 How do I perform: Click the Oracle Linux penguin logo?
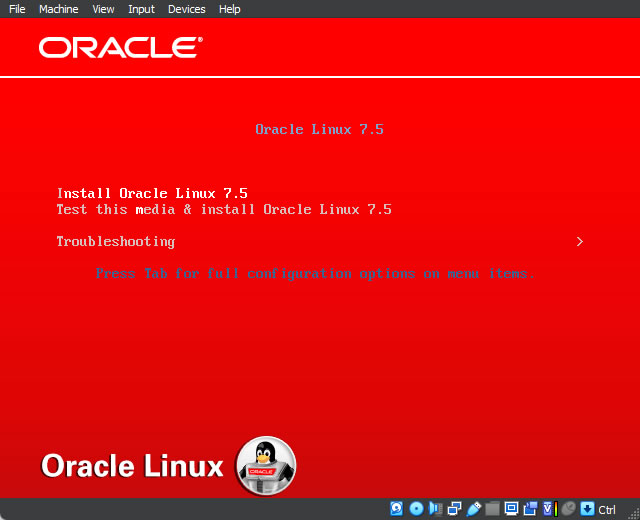[x=266, y=466]
